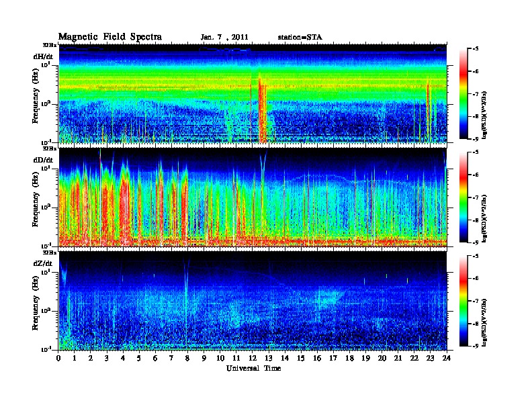The image size is (532, 411).
Task: Click the dD/dt panel color scale bar
Action: pyautogui.click(x=463, y=197)
